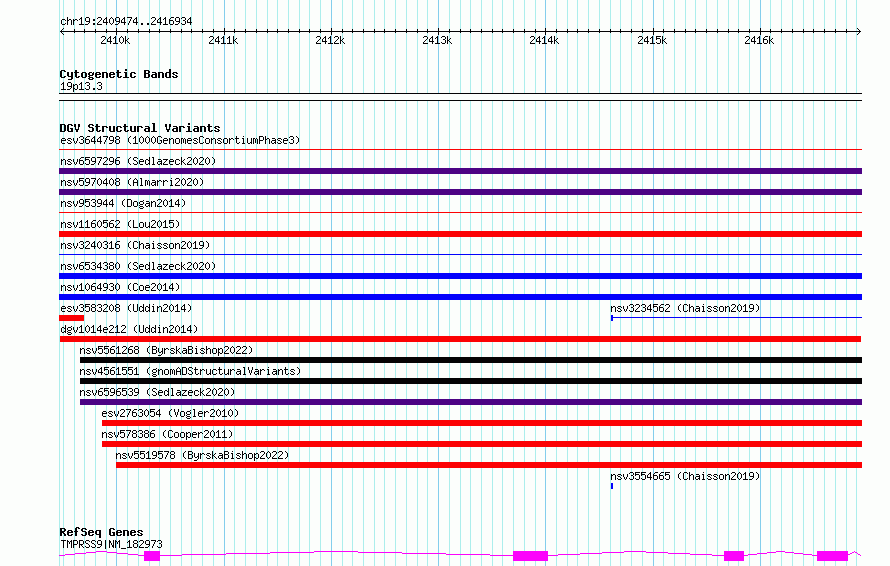Open the nsv6596539 (Sedlazeck2020) variant label
The width and height of the screenshot is (890, 566).
tap(157, 392)
